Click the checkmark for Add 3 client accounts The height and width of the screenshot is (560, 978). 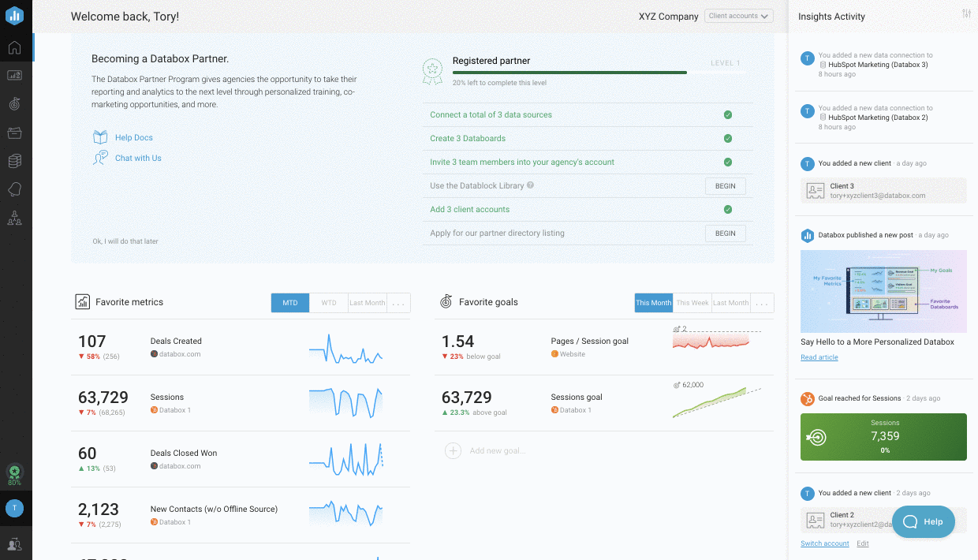pos(727,209)
